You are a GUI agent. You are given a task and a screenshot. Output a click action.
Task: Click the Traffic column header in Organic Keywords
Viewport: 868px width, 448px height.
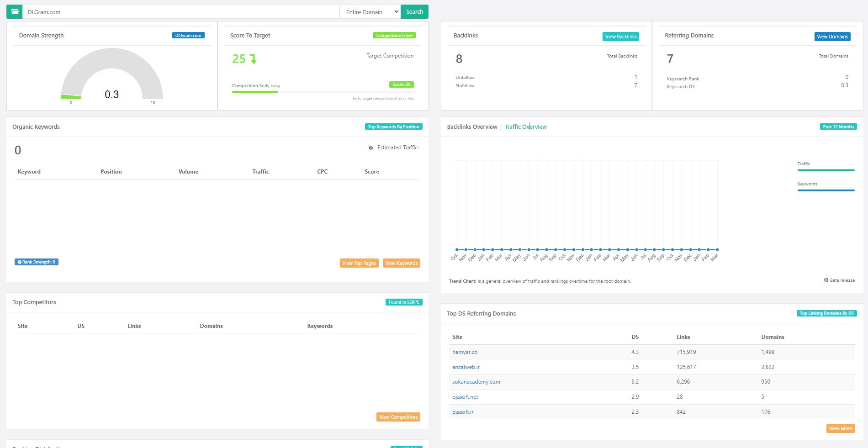(260, 172)
